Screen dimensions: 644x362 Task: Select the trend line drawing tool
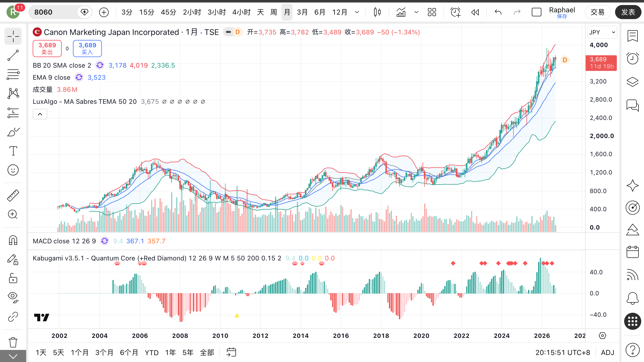[x=13, y=55]
